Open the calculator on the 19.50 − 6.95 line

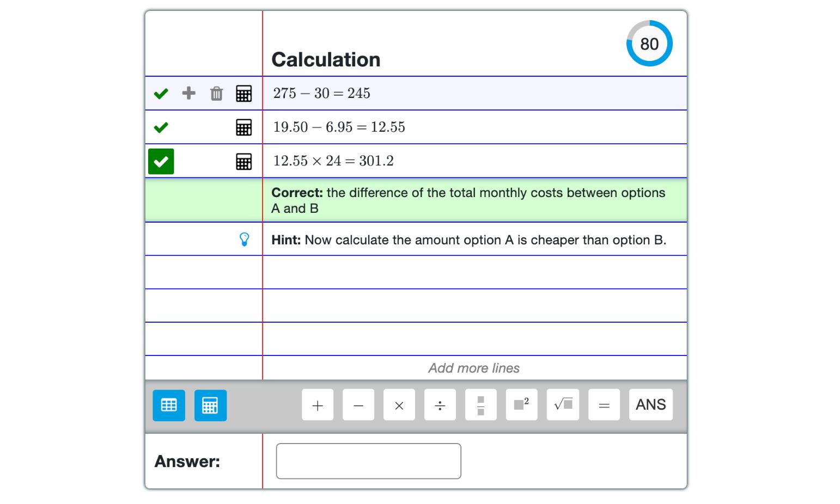[x=244, y=127]
